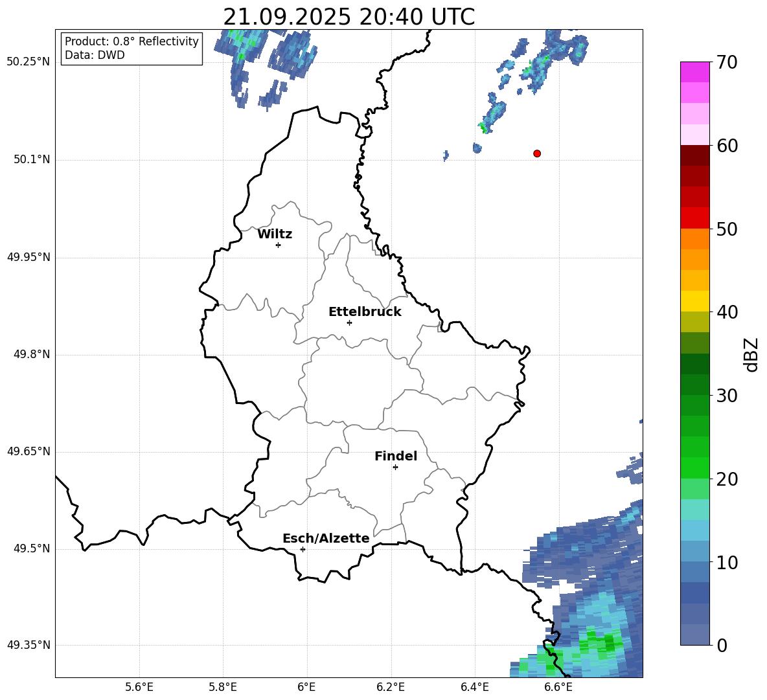The height and width of the screenshot is (700, 767).
Task: Click the Findel station label
Action: click(396, 456)
